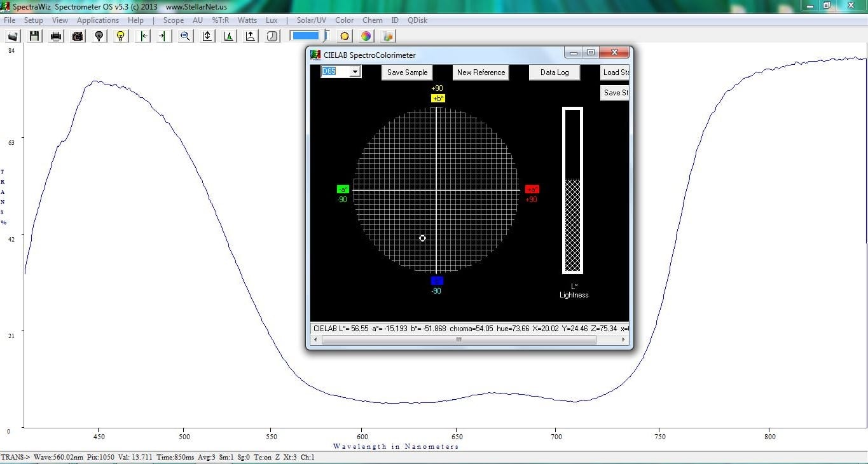Open the Setup menu
Screen dimensions: 868x464
click(33, 20)
